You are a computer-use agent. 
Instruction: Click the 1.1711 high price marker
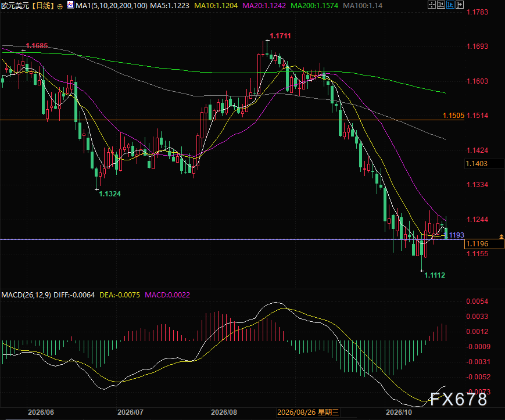click(280, 35)
